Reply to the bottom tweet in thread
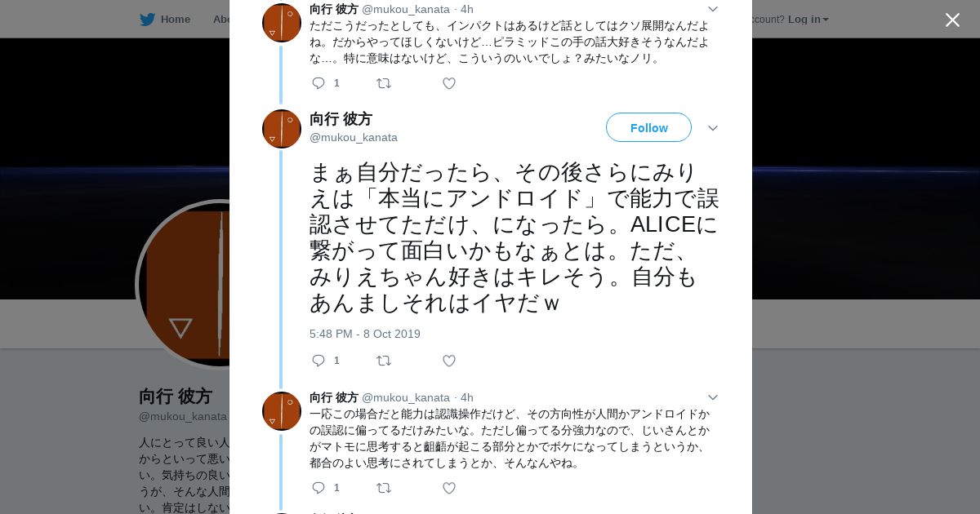 tap(318, 488)
